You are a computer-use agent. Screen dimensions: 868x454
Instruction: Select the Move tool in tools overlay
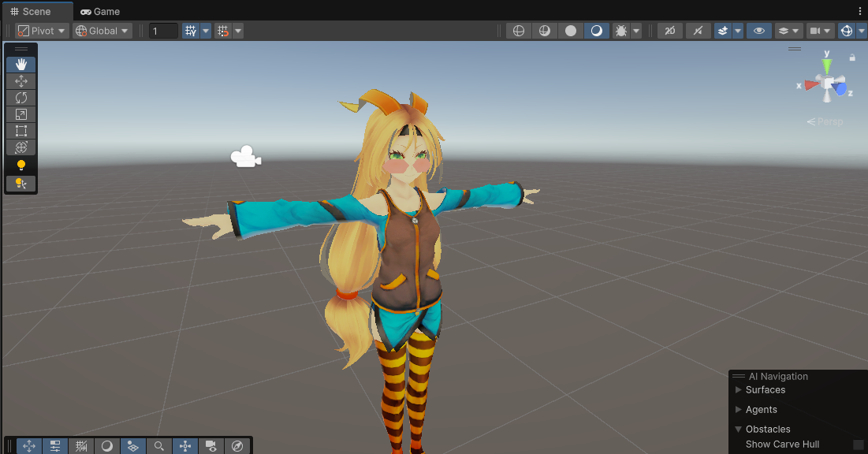pos(21,81)
